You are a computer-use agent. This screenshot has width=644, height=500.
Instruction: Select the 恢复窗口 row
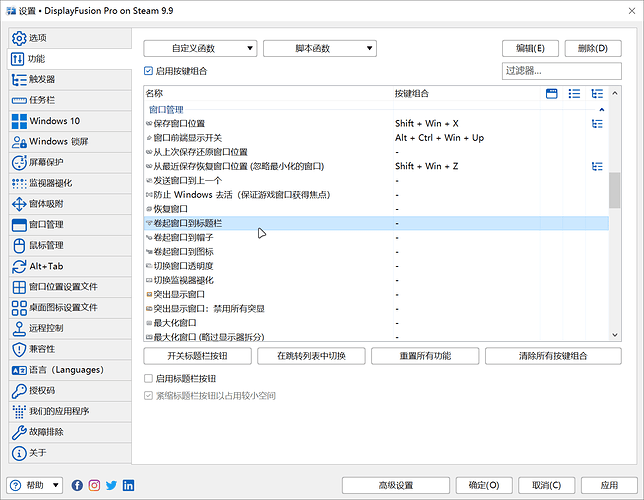point(376,209)
